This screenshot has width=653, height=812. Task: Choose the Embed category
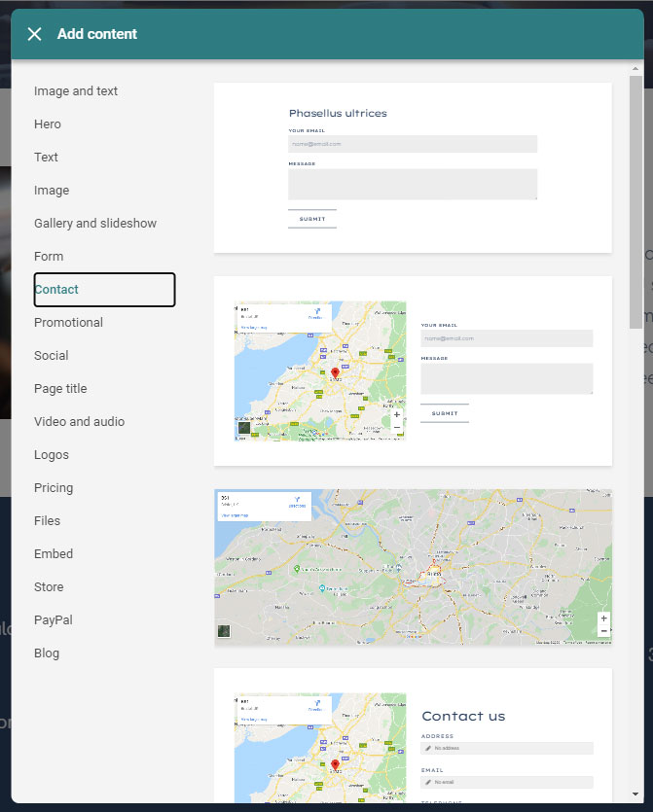[54, 554]
